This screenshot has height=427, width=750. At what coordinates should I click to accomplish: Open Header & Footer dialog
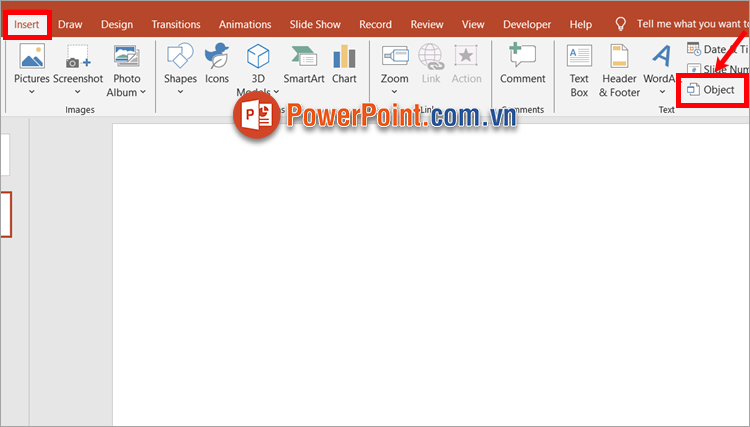pos(619,71)
